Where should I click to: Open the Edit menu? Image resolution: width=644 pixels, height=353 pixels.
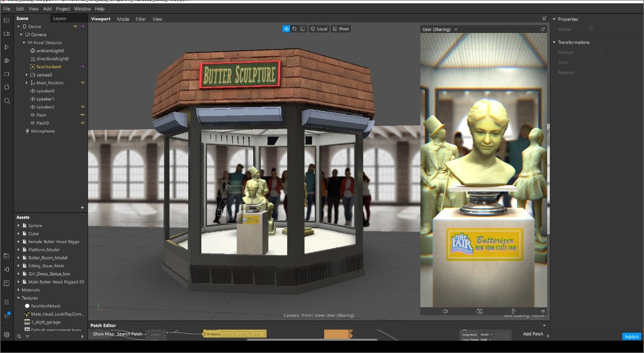(20, 9)
